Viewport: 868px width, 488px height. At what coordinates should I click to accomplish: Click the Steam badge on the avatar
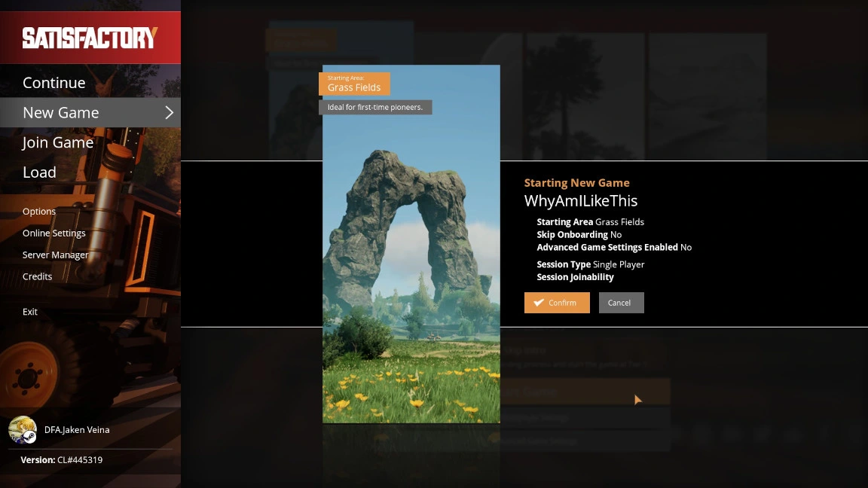point(29,436)
